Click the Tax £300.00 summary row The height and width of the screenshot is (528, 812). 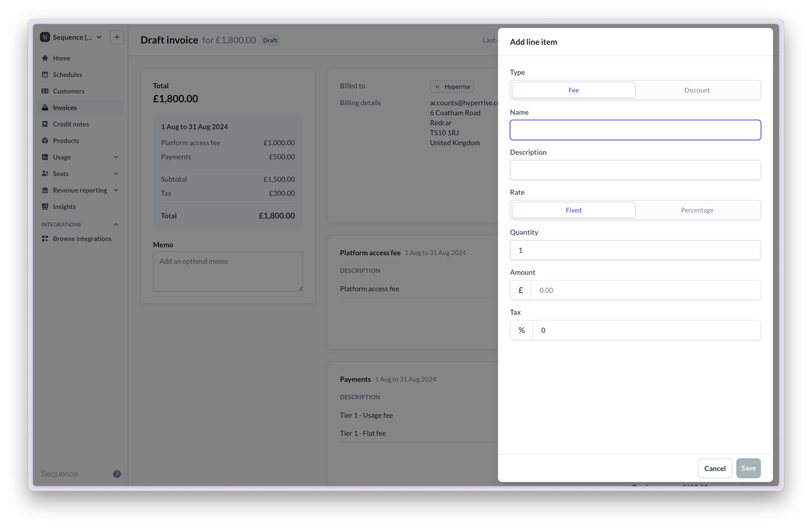pyautogui.click(x=228, y=193)
